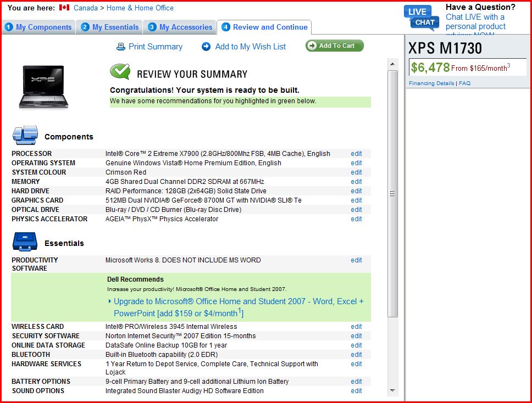Click the summary scrollbar down arrow
Image resolution: width=532 pixels, height=403 pixels.
point(392,391)
